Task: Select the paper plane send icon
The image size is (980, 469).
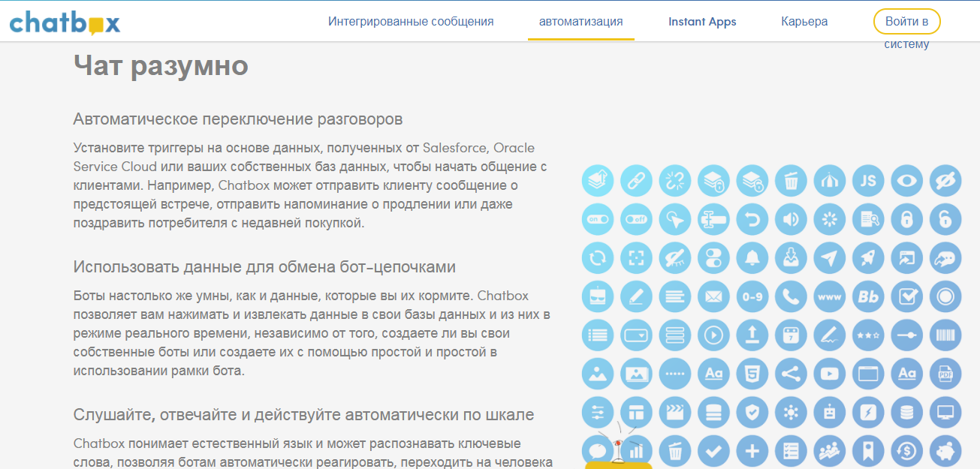Action: click(830, 257)
